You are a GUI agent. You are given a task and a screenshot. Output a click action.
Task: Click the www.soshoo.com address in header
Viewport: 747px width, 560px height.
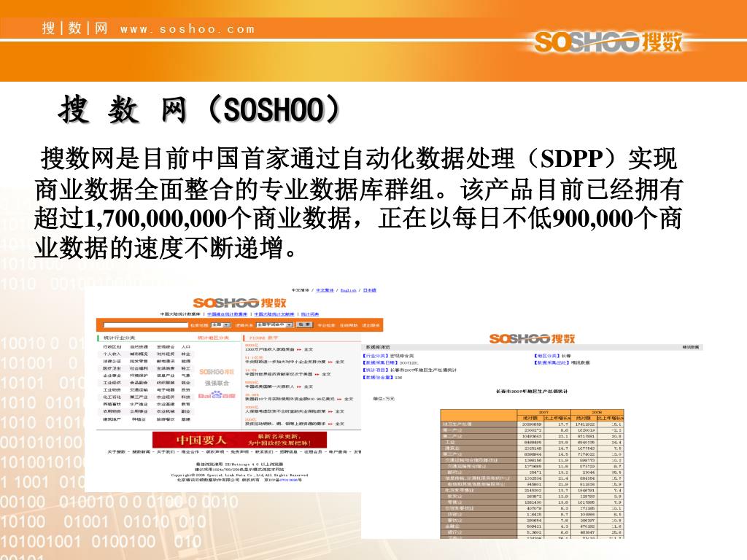pos(187,29)
